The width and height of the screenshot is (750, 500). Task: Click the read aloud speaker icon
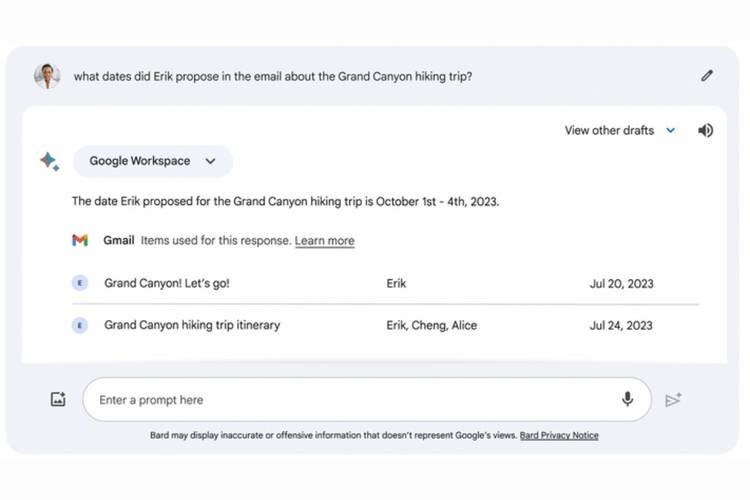click(706, 130)
